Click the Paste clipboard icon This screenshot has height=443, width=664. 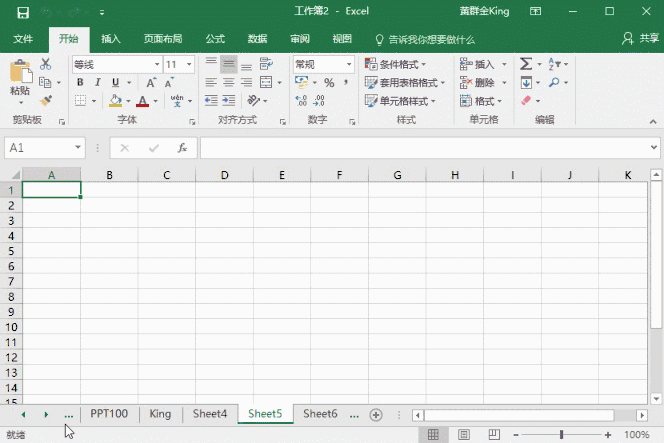coord(20,72)
